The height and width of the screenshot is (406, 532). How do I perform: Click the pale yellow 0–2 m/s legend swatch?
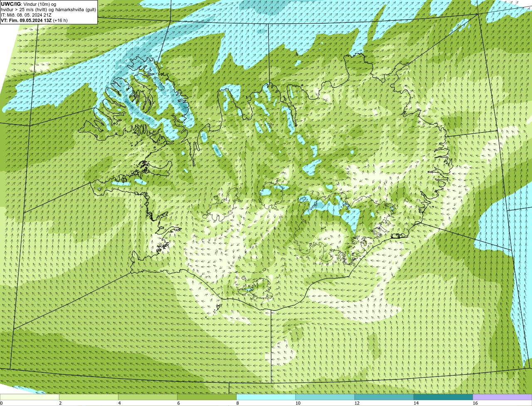30,397
